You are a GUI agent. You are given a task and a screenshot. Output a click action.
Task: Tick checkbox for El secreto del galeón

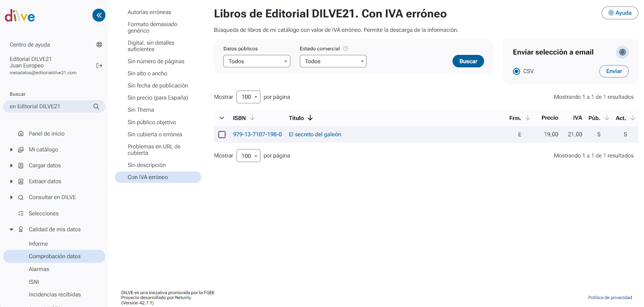pos(222,135)
